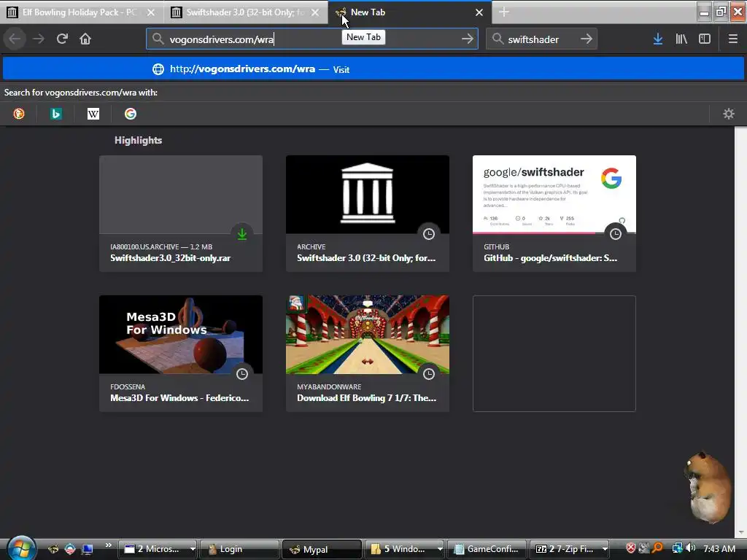The height and width of the screenshot is (560, 747).
Task: Reload the current page
Action: [x=62, y=39]
